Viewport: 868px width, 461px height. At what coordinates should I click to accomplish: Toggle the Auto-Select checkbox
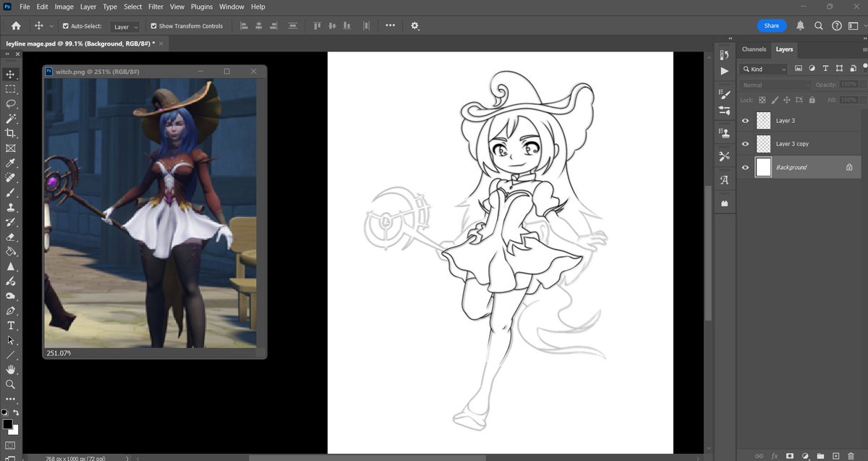(66, 26)
